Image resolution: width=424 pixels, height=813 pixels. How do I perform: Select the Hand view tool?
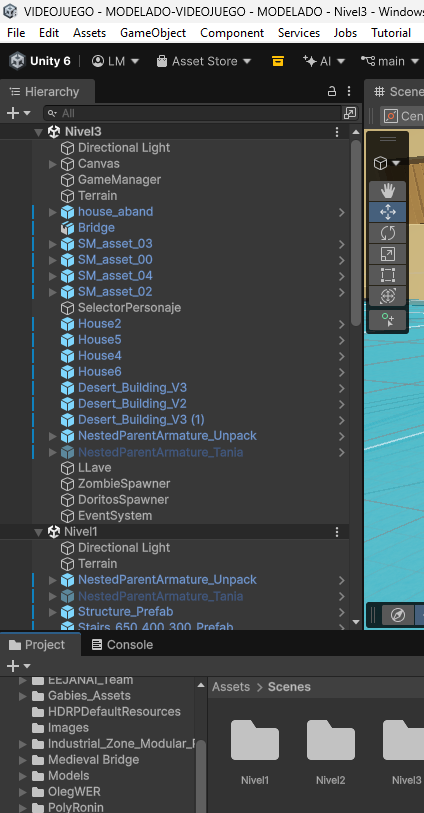[x=388, y=191]
